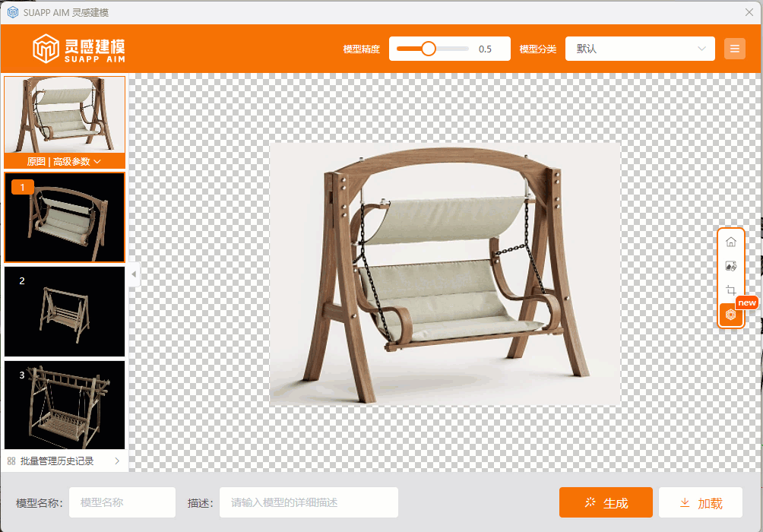
Task: Select generated model thumbnail 2
Action: (65, 312)
